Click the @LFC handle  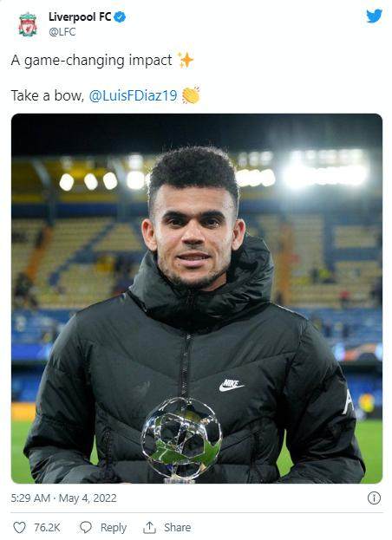[x=62, y=32]
